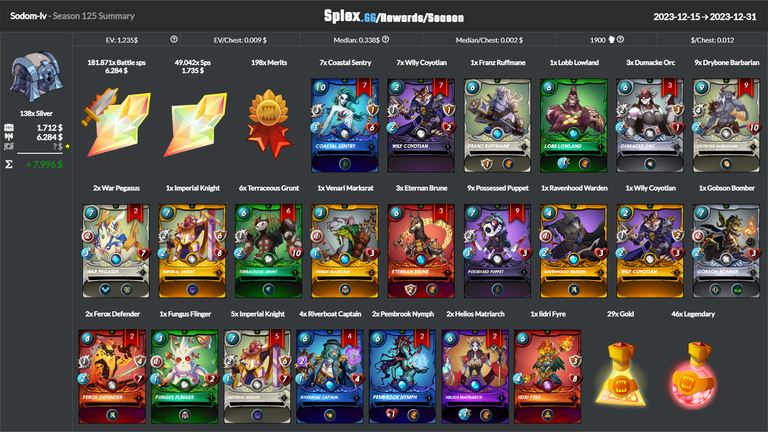Click the help icon next to 1900

pyautogui.click(x=621, y=40)
